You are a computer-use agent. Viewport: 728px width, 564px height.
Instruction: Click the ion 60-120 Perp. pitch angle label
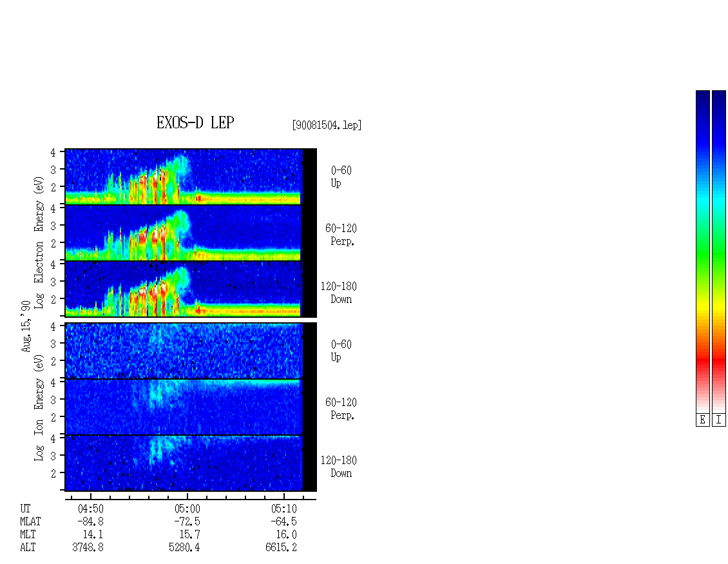(341, 409)
